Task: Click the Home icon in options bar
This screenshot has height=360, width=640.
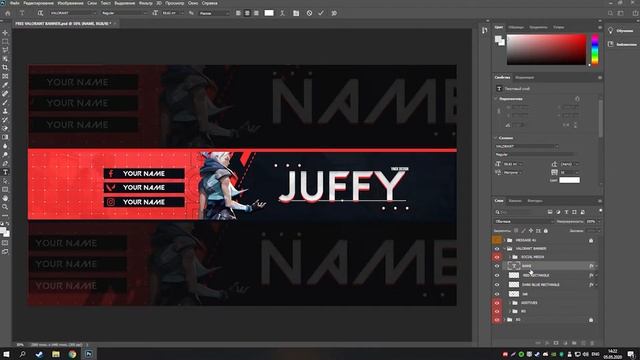Action: point(7,13)
